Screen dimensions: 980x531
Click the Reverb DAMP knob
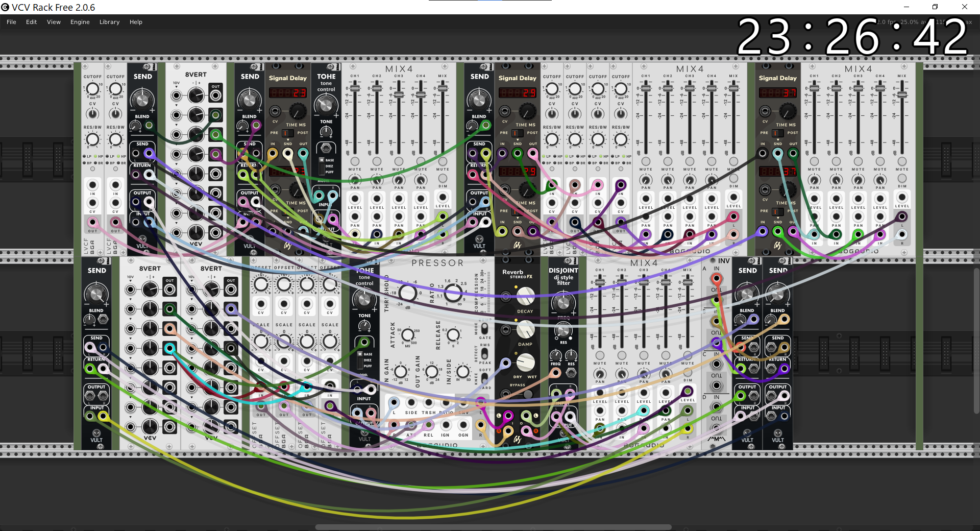525,330
